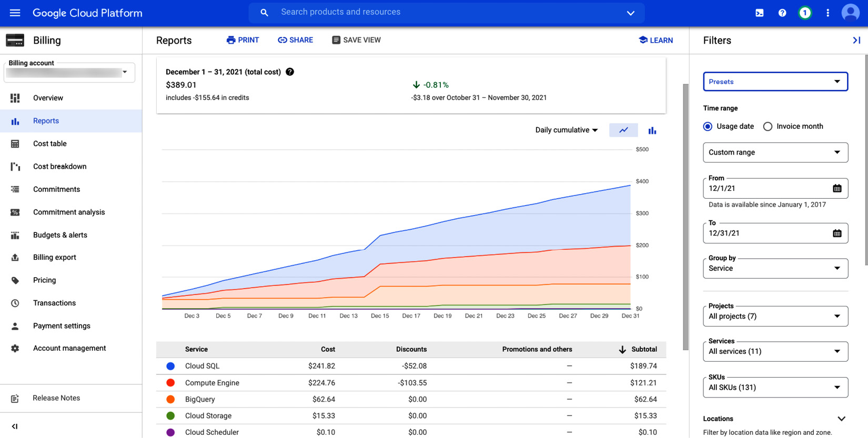Viewport: 868px width, 438px height.
Task: Open Commitments page label
Action: 56,189
